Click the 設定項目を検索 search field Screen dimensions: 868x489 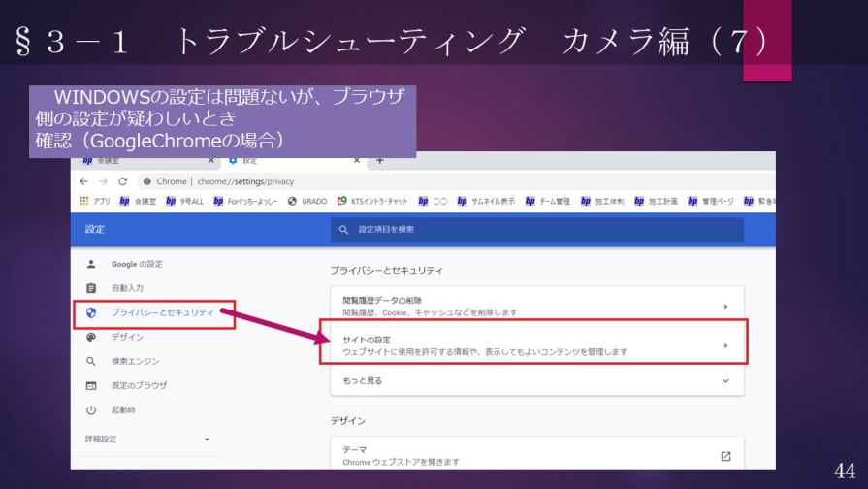coord(536,229)
